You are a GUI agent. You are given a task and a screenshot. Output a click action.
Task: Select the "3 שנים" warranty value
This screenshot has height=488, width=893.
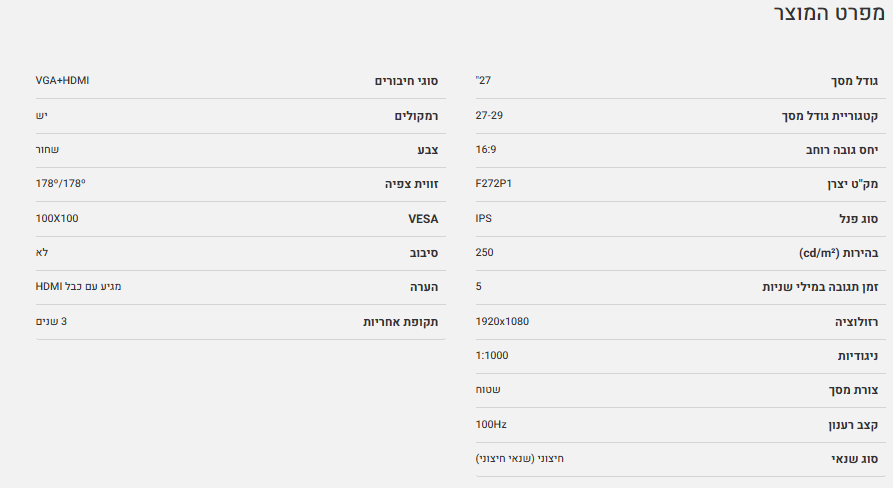[51, 321]
